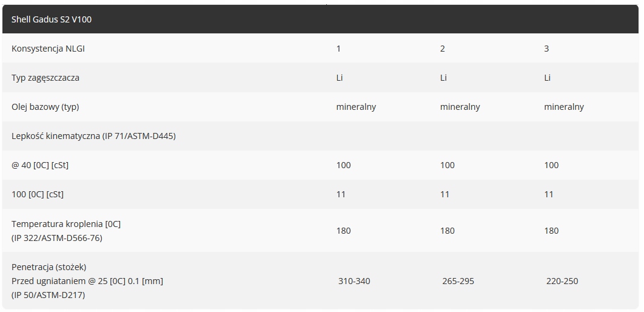Select the "Penetracja (stożek)" text

(x=49, y=267)
